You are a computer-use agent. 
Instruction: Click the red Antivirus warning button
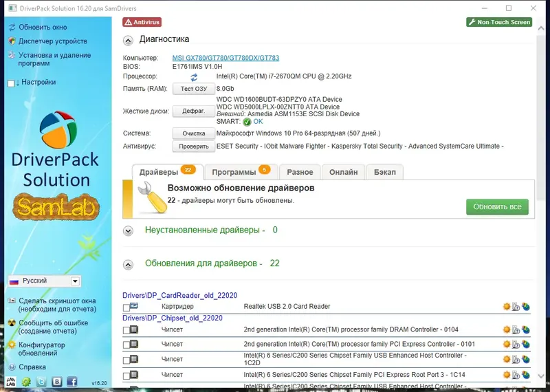pyautogui.click(x=142, y=22)
